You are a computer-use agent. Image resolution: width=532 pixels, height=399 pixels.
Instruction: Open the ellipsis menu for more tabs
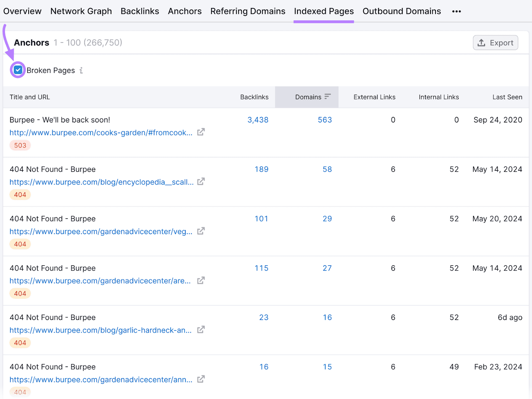[x=456, y=11]
